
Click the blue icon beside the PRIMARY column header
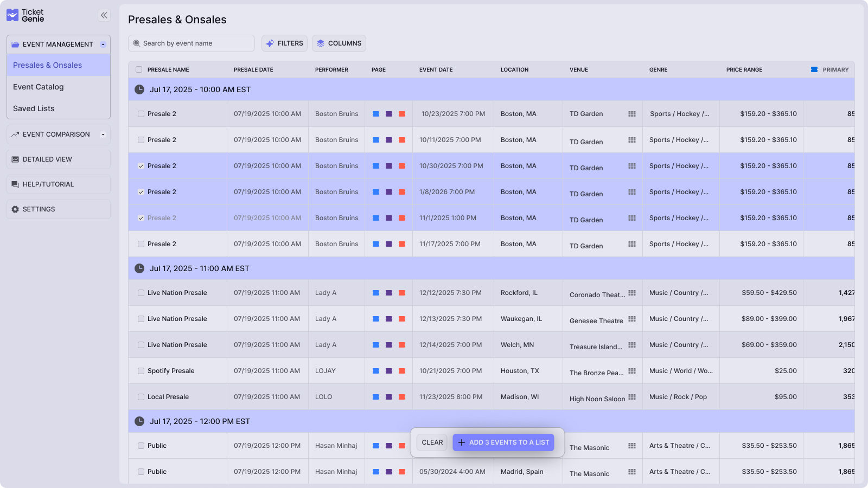[x=814, y=69]
